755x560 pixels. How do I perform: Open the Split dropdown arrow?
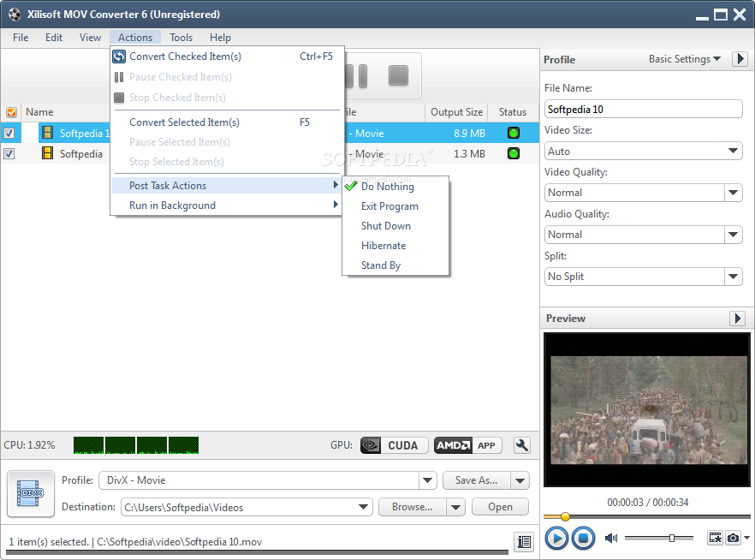click(733, 277)
